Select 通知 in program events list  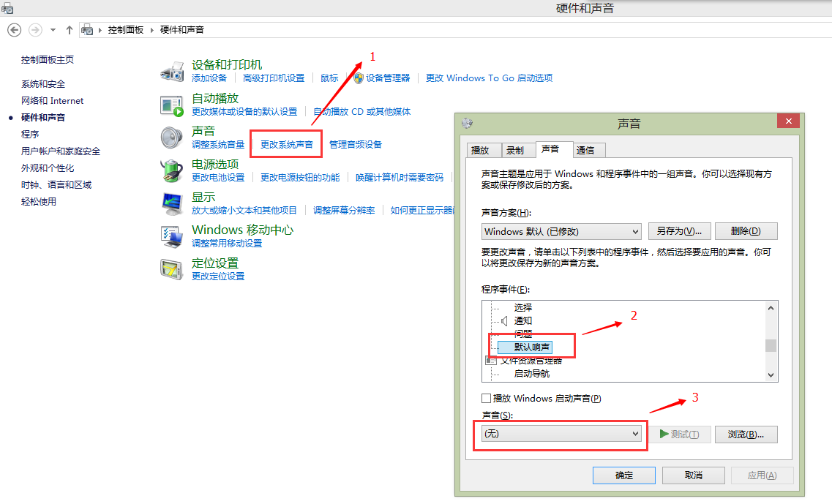(x=523, y=320)
